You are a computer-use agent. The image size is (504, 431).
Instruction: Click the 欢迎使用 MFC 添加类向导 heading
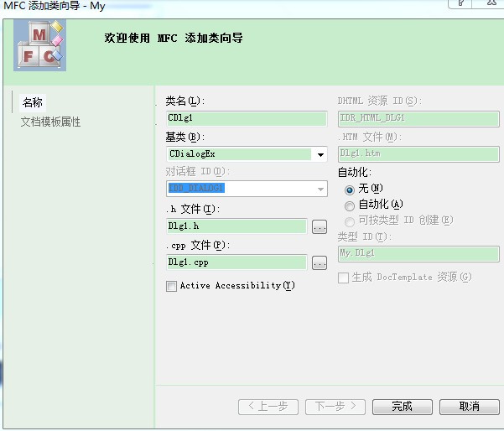coord(174,38)
